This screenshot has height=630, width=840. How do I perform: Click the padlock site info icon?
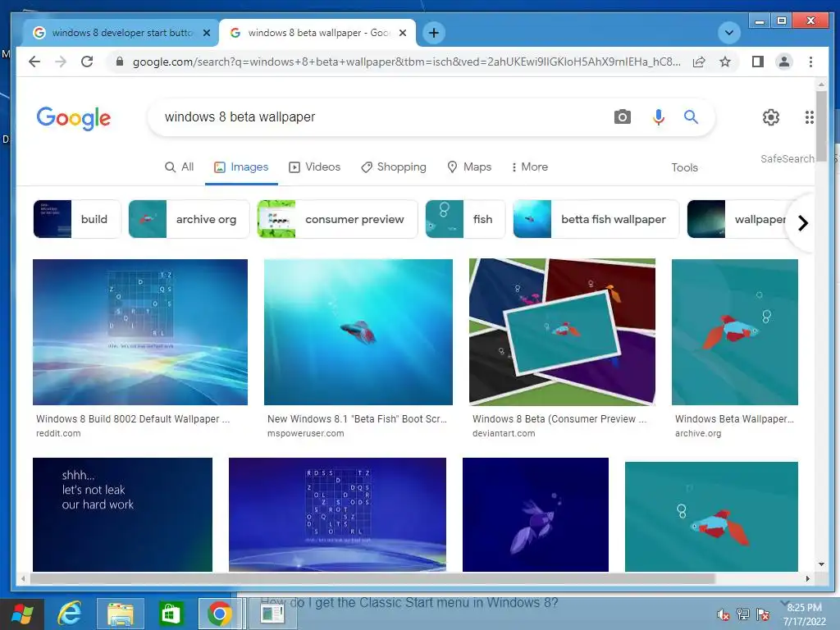click(x=120, y=62)
